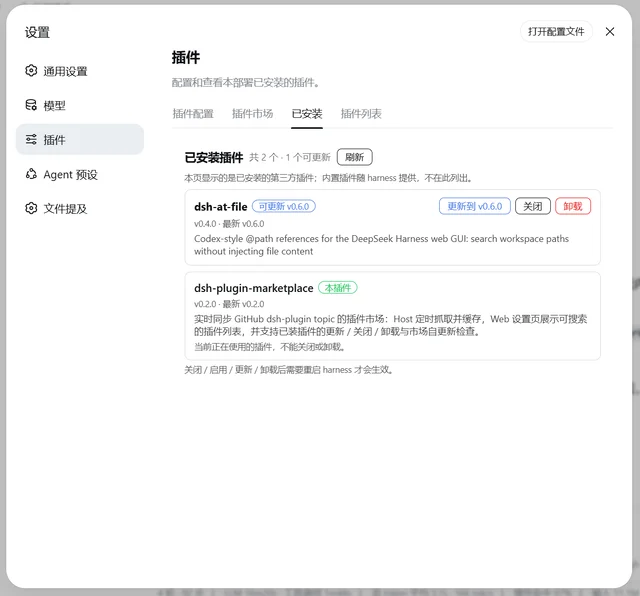Click the '当前正在使用的插件，不能关闭或卸载' note
This screenshot has width=640, height=596.
pyautogui.click(x=270, y=347)
